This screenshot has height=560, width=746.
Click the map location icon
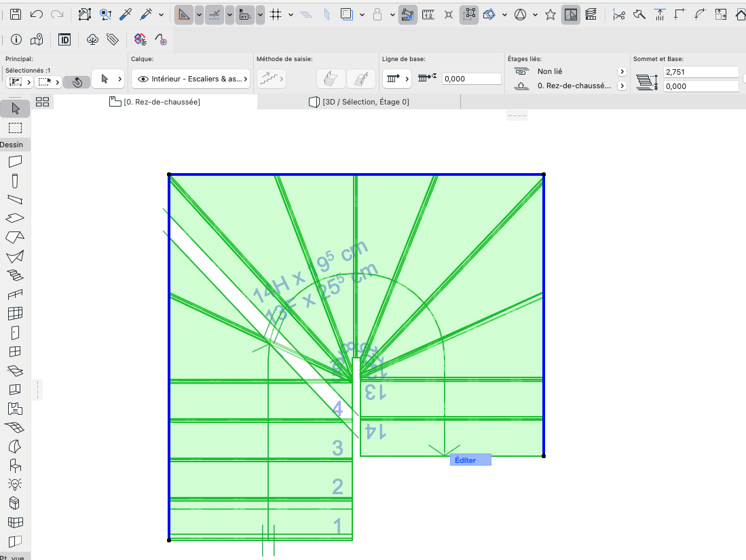click(37, 39)
